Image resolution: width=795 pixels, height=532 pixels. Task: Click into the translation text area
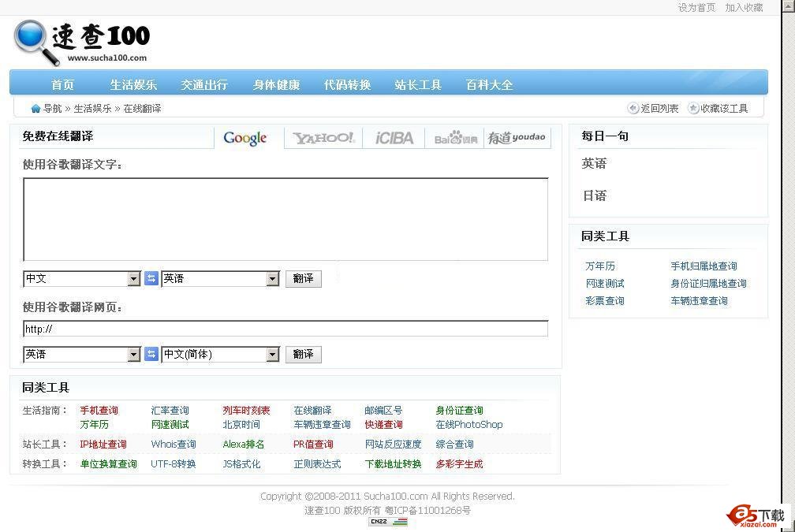pos(286,219)
